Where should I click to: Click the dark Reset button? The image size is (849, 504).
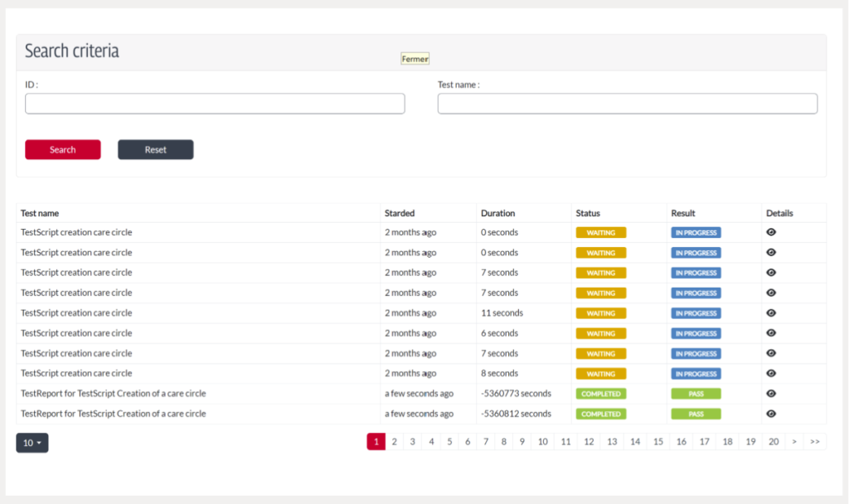tap(155, 150)
